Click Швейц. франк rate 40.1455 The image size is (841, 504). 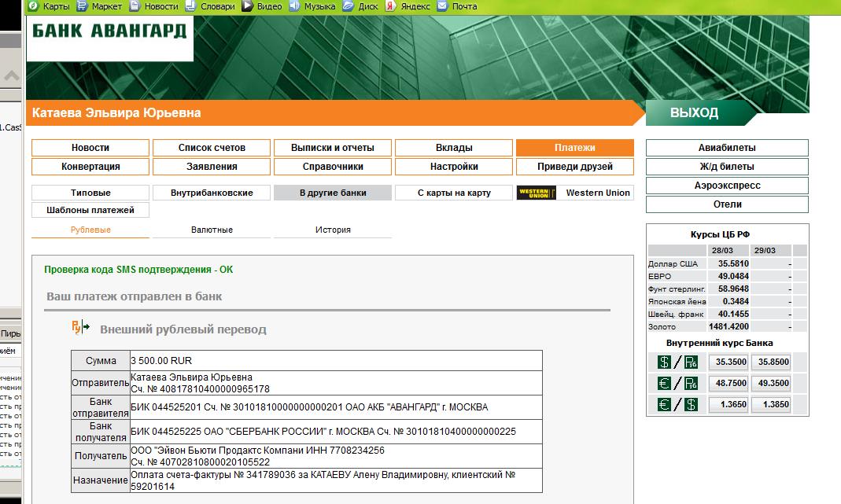coord(733,314)
